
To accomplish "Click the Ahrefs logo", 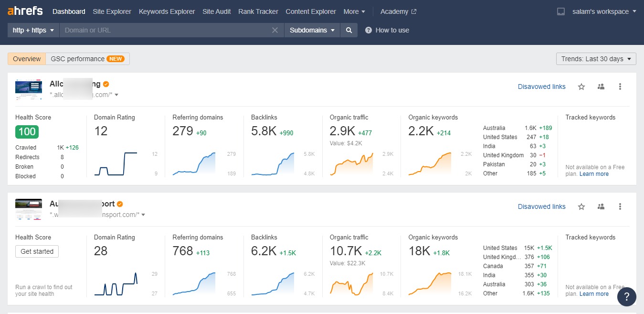I will point(25,11).
